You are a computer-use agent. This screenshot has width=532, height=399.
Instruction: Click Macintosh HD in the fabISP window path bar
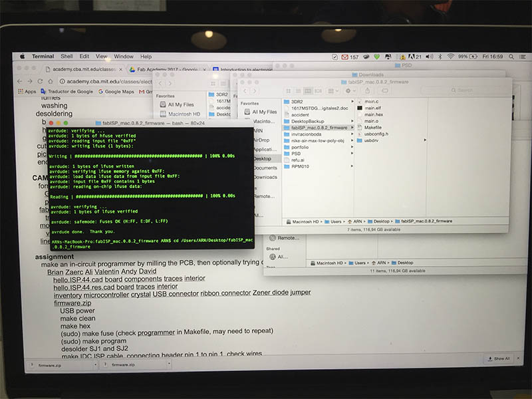point(303,222)
